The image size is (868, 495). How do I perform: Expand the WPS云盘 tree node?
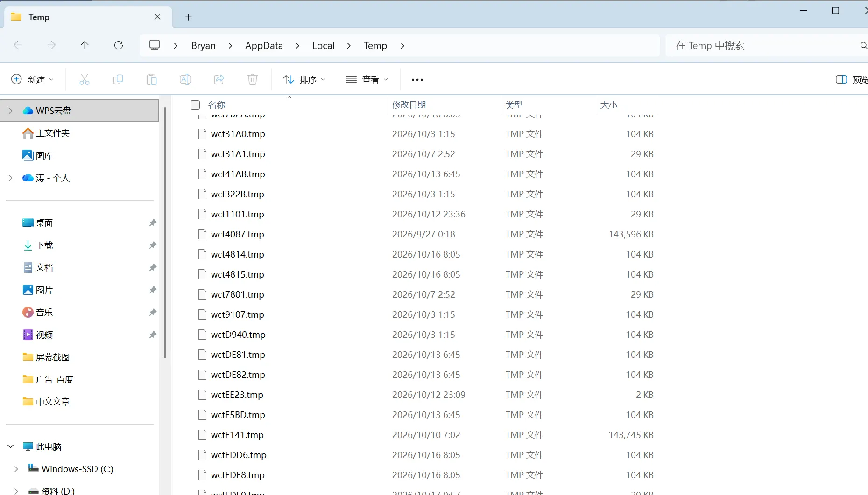[11, 111]
